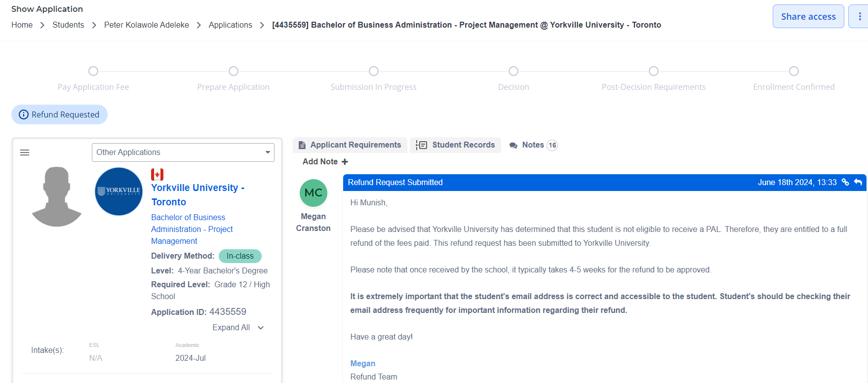
Task: Click the Share access button
Action: pos(808,16)
